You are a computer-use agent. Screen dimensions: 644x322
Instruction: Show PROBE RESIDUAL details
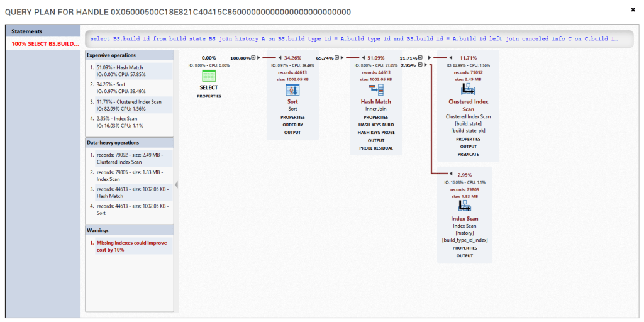(375, 148)
